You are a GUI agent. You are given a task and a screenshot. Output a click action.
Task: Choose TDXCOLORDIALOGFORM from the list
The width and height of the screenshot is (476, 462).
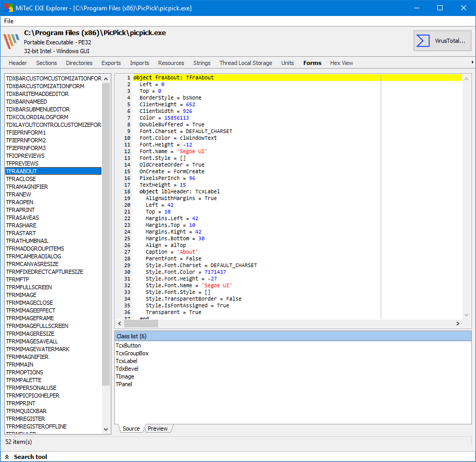click(x=53, y=117)
